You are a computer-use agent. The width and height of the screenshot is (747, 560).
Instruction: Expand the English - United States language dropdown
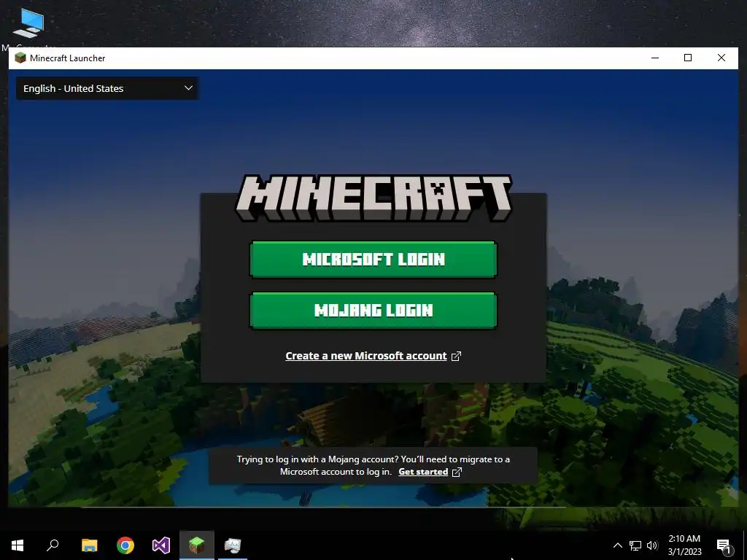coord(108,88)
